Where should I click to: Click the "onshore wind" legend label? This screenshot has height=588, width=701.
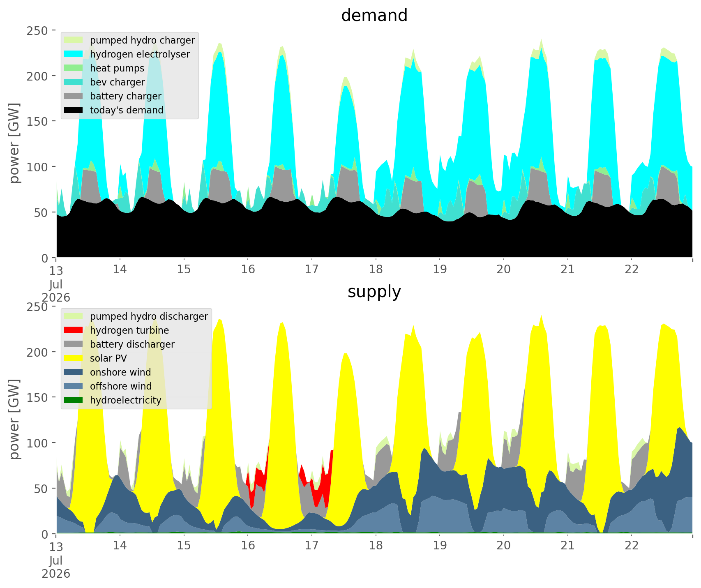(120, 372)
